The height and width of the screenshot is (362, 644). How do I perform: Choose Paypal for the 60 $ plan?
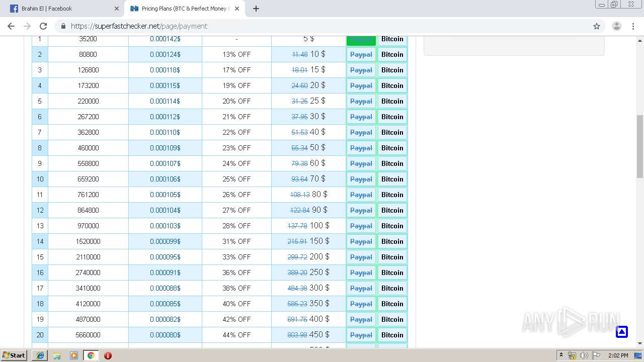361,163
